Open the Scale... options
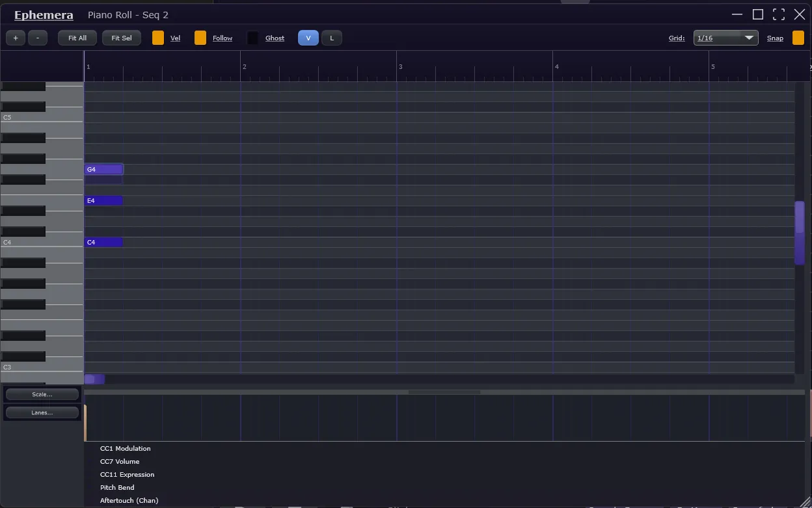This screenshot has height=508, width=812. coord(42,394)
